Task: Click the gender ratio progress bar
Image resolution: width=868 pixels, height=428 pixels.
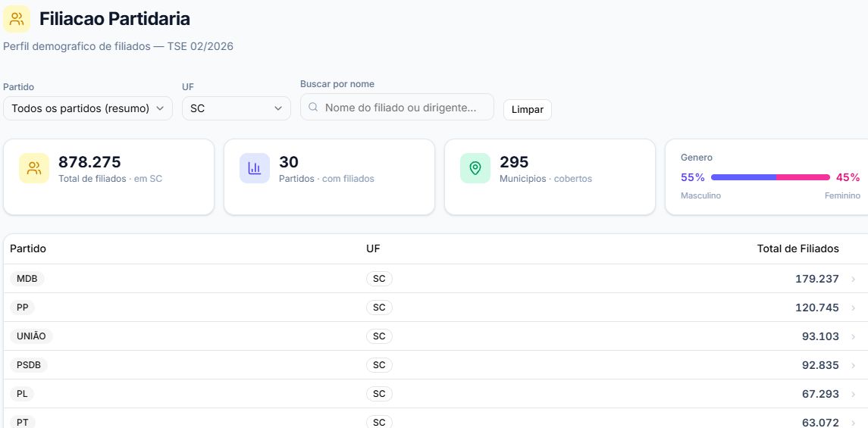Action: 770,177
